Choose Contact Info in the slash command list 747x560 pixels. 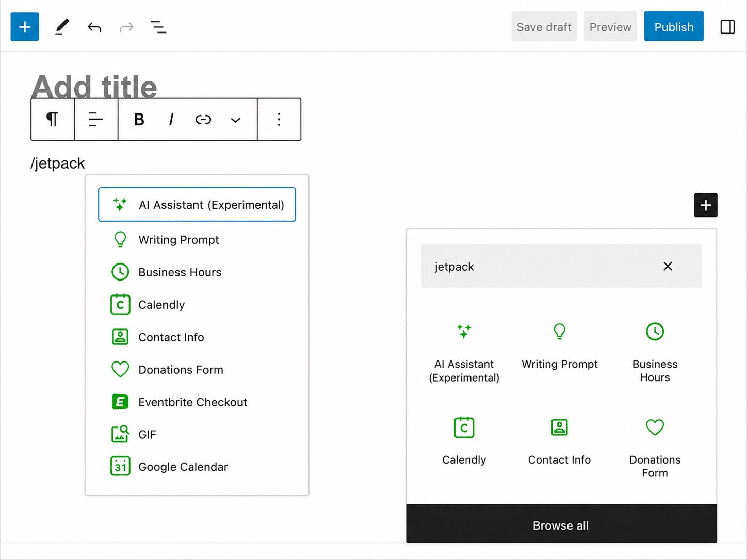pyautogui.click(x=197, y=337)
